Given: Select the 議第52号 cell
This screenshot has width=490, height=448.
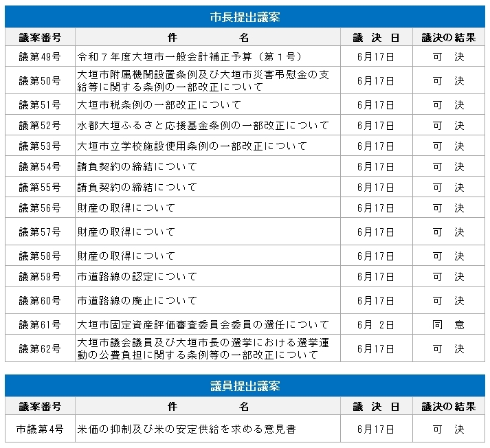Looking at the screenshot, I should coord(40,125).
